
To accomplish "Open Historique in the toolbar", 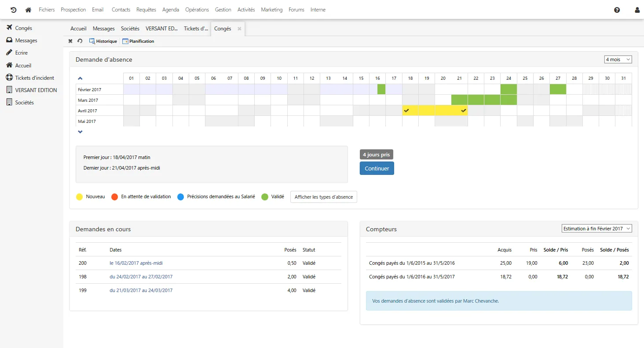I will (x=103, y=41).
